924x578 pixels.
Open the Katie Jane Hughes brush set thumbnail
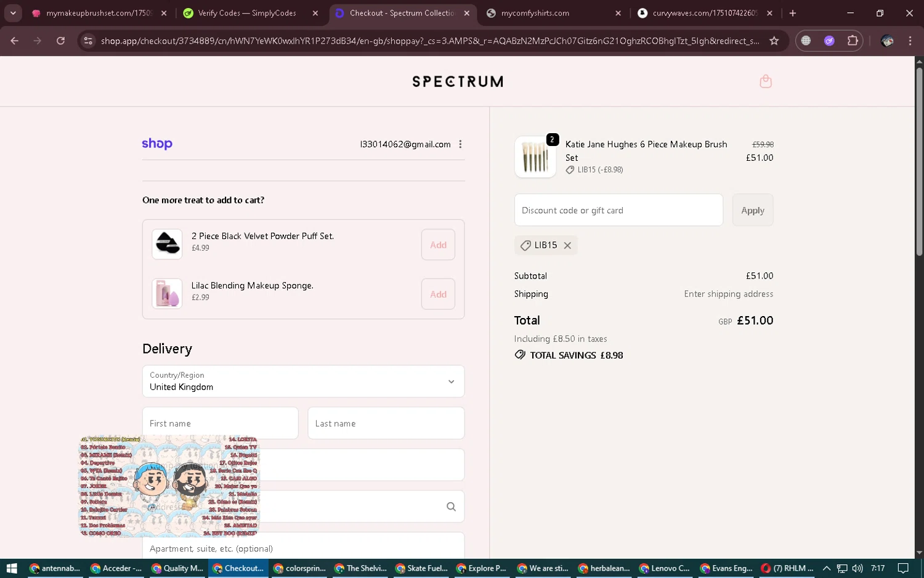click(535, 157)
